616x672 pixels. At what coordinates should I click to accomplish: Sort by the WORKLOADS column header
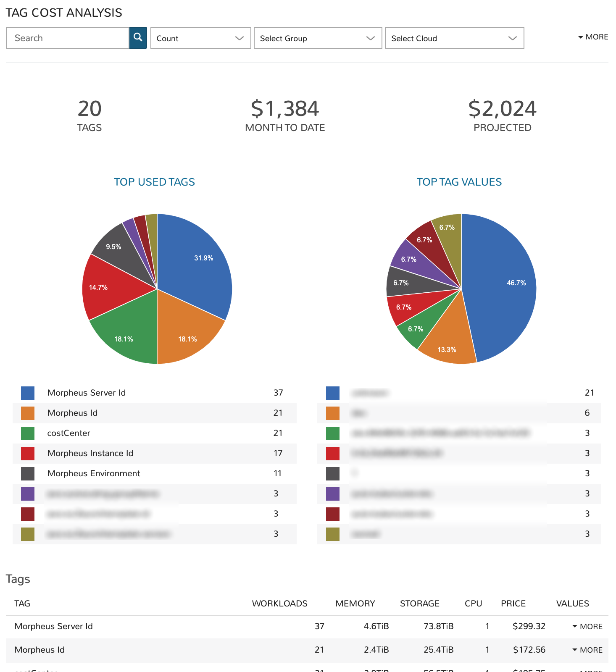tap(279, 604)
